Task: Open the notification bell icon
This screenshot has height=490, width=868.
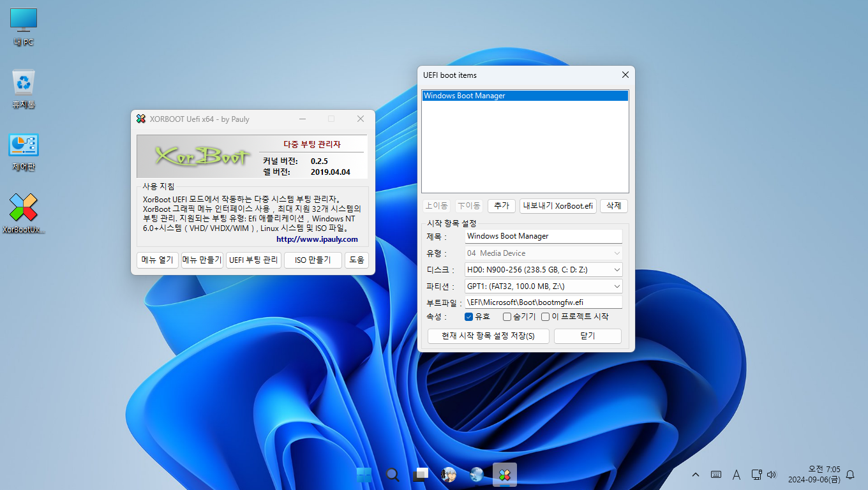Action: [x=850, y=475]
